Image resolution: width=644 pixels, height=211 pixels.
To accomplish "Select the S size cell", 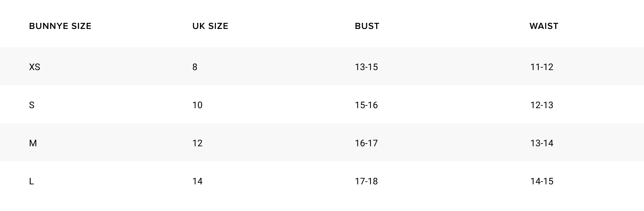I will click(32, 105).
